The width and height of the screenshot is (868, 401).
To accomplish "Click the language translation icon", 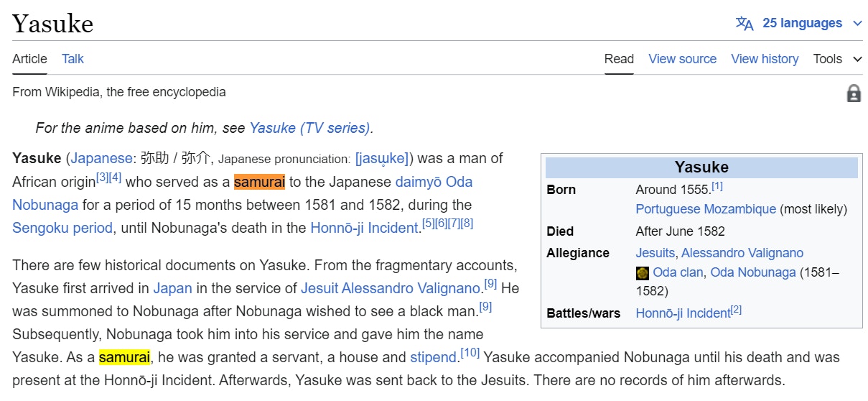I will (745, 24).
